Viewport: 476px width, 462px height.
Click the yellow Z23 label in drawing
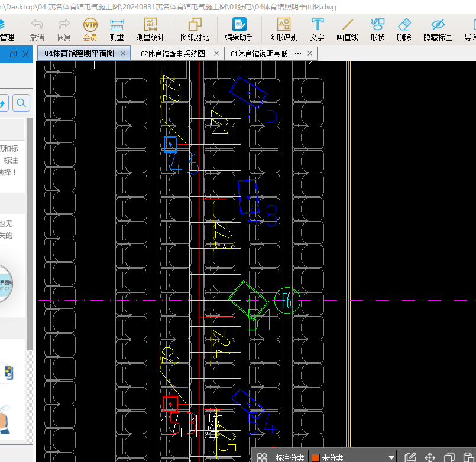[223, 236]
